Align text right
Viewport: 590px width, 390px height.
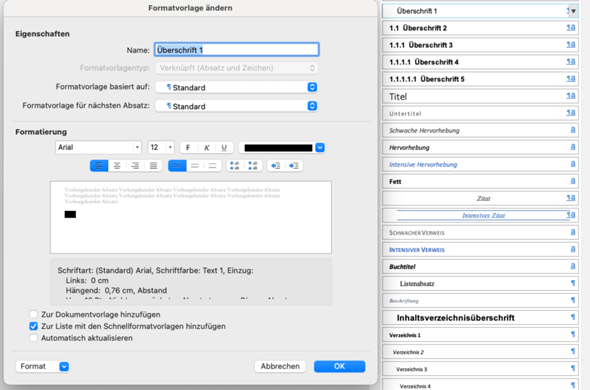135,166
